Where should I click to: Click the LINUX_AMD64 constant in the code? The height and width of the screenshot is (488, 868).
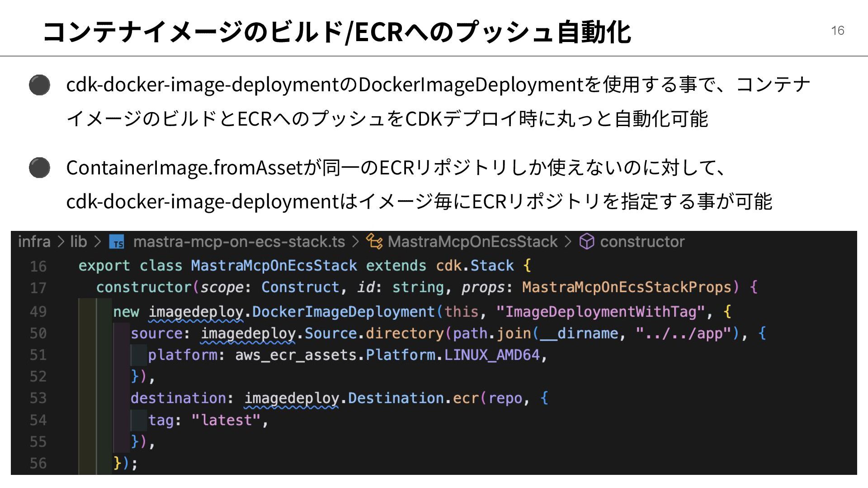[x=492, y=355]
